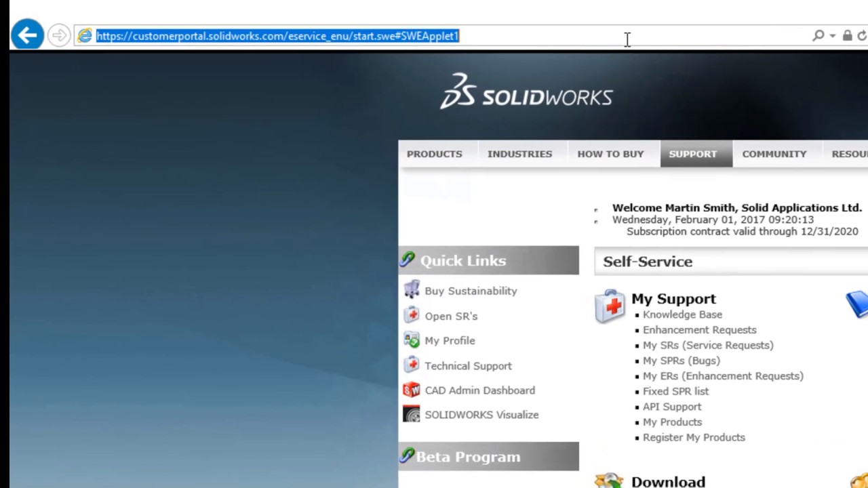The image size is (868, 488).
Task: Open the CAD Admin Dashboard link
Action: point(479,390)
